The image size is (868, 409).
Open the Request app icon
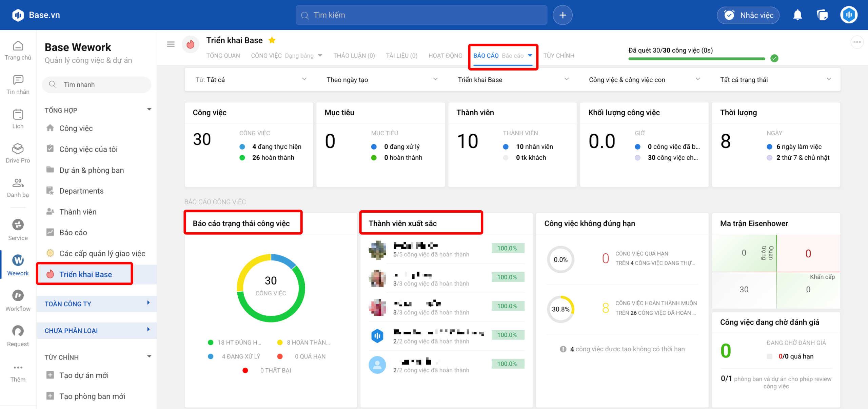18,336
